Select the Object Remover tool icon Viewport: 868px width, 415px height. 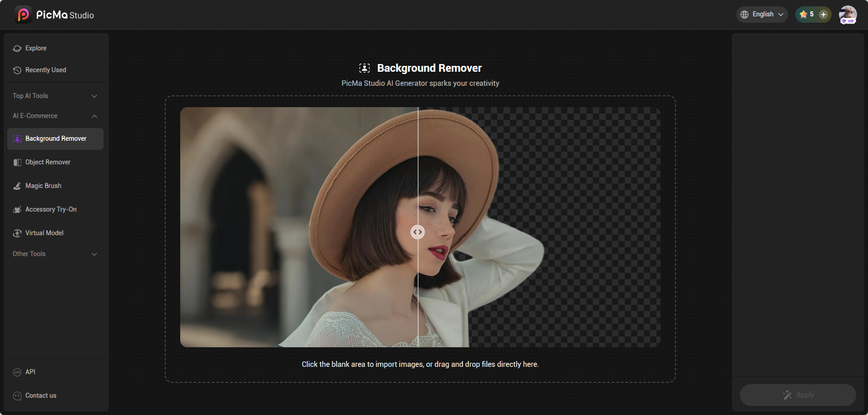17,162
